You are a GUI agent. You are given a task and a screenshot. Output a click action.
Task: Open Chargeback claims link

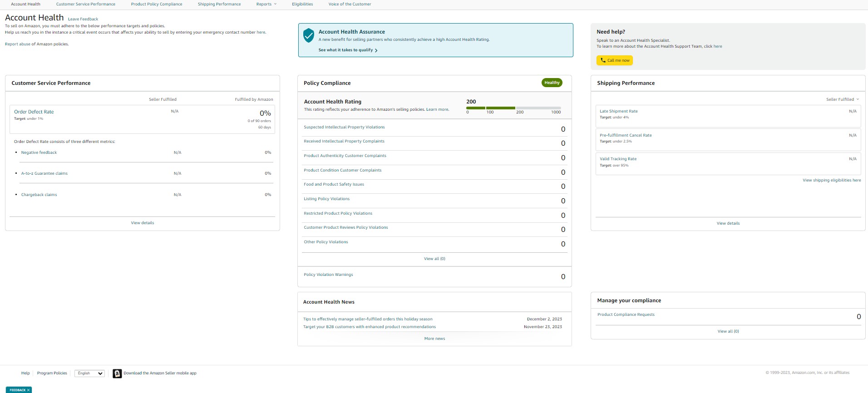(x=39, y=195)
